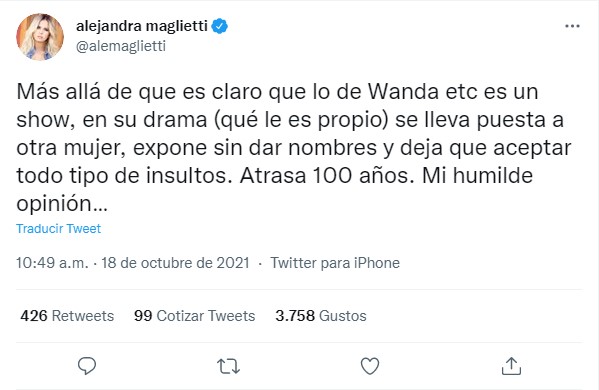Click the 3.758 likes count number
Viewport: 599px width, 390px height.
[295, 316]
